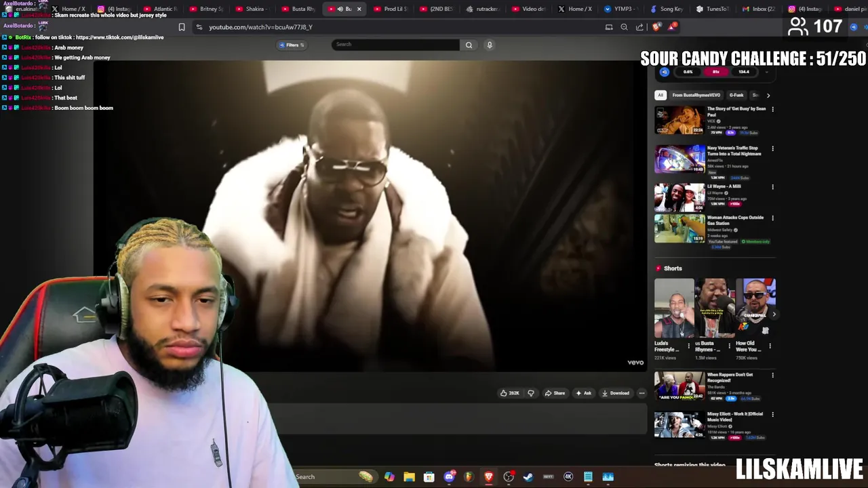868x488 pixels.
Task: Open Lil Wayne - A Milli video thumbnail
Action: coord(679,198)
